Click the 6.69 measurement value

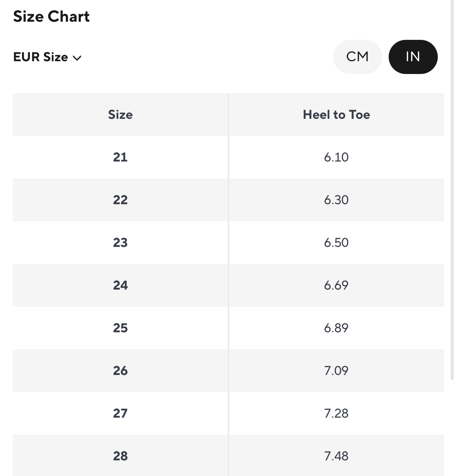(x=336, y=285)
